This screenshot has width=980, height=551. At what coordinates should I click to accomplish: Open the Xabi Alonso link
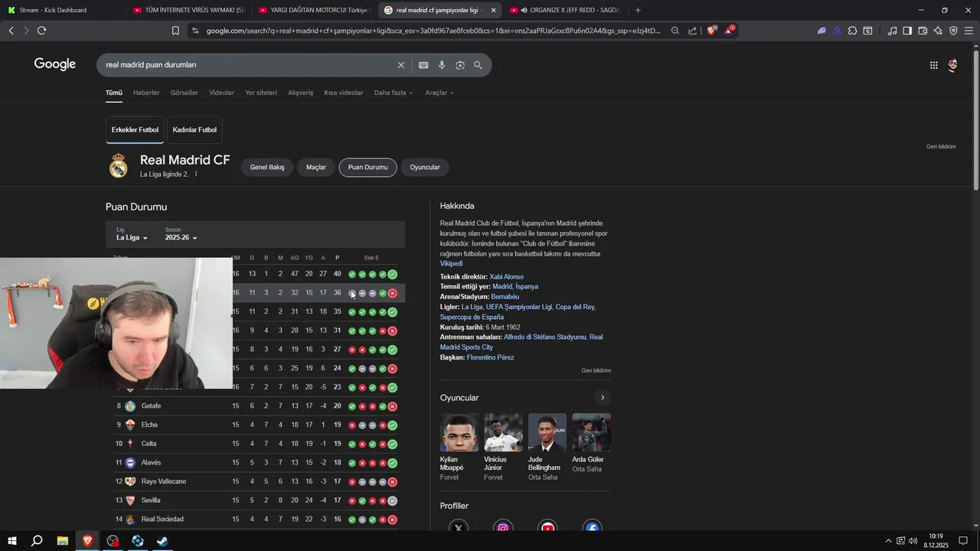pyautogui.click(x=507, y=276)
